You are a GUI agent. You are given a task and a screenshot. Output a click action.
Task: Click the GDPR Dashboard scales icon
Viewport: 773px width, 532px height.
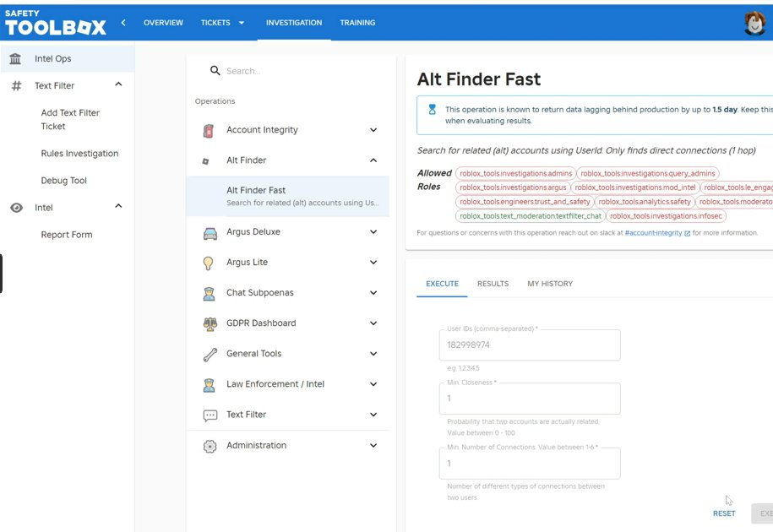coord(210,323)
